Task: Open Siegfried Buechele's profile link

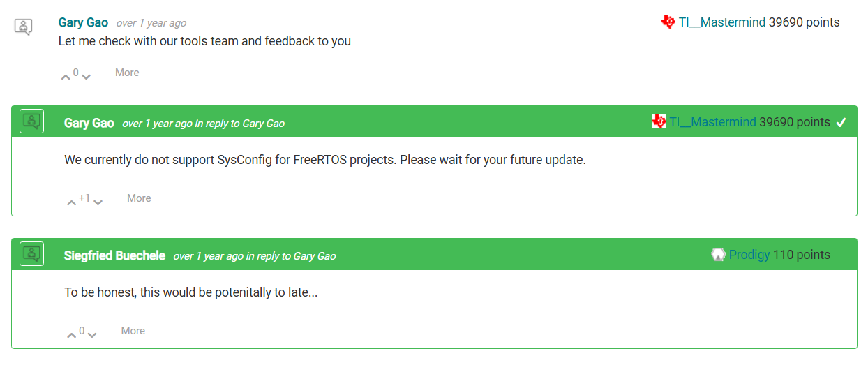Action: point(114,255)
